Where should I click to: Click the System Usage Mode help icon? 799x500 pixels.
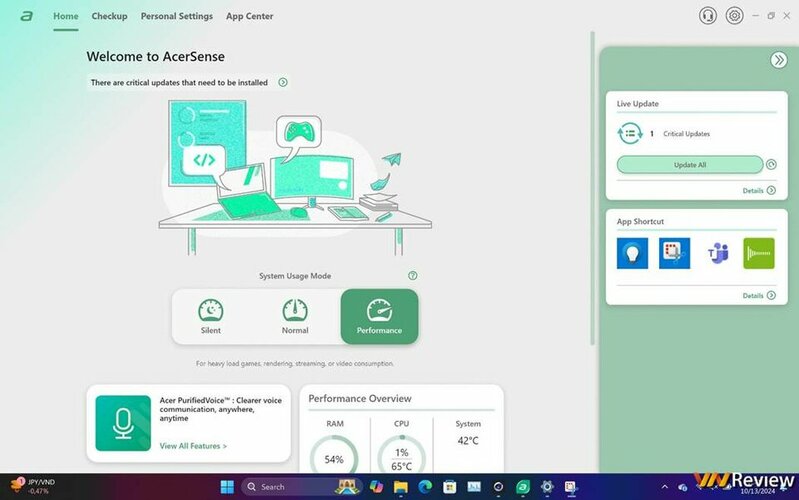[413, 276]
